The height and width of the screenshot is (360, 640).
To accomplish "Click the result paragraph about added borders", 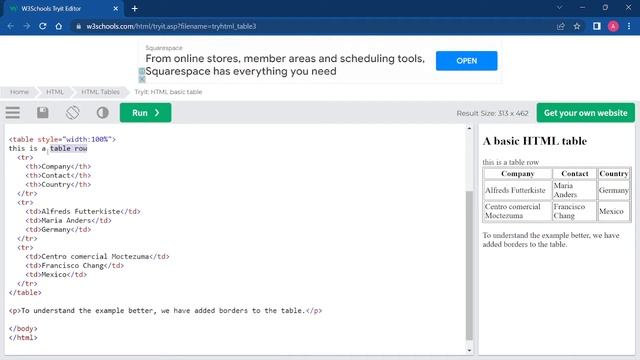I will coord(551,240).
